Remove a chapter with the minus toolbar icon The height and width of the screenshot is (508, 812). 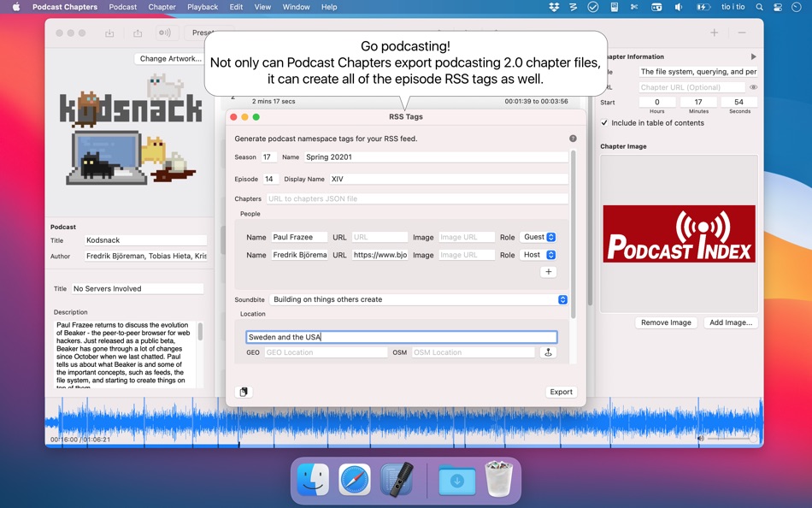tap(742, 32)
